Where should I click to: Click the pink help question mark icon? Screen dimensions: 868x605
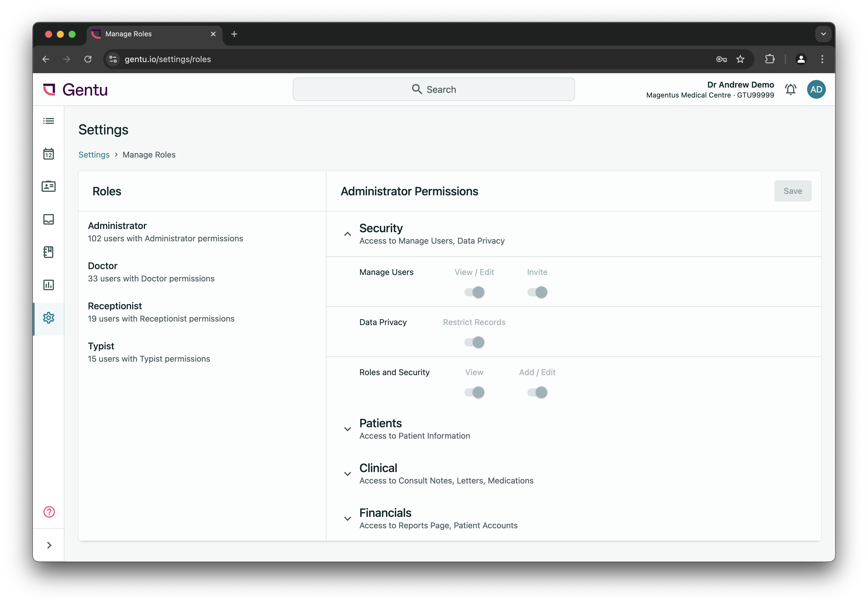(49, 512)
